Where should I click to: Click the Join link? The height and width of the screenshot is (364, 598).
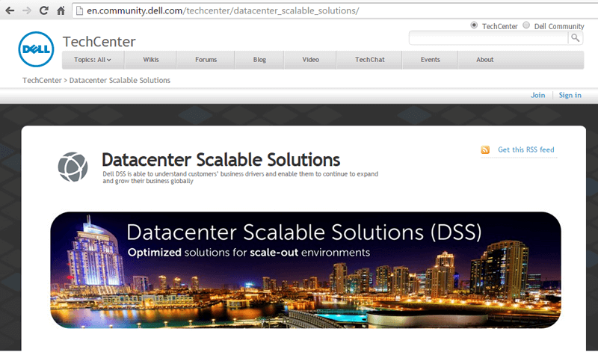[537, 95]
